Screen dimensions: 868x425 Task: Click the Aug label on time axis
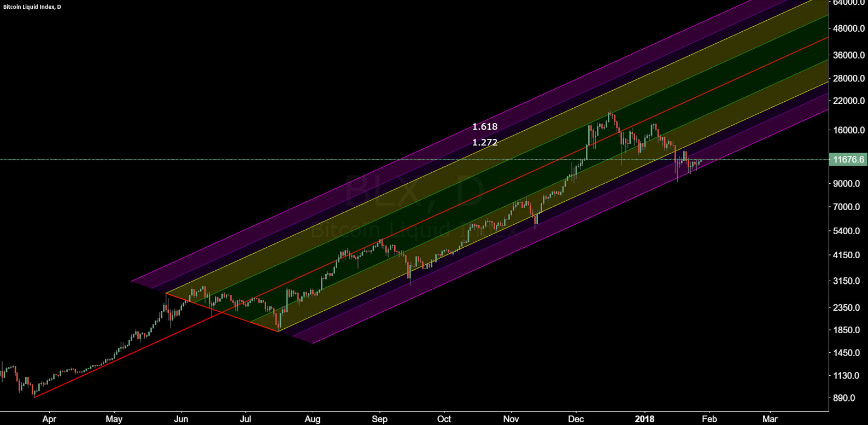[x=312, y=420]
